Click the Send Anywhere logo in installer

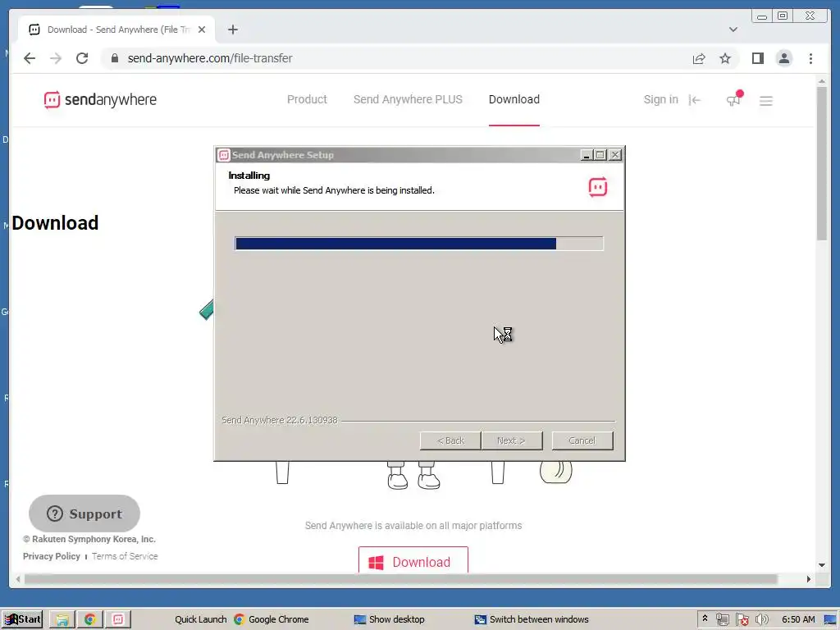click(598, 187)
